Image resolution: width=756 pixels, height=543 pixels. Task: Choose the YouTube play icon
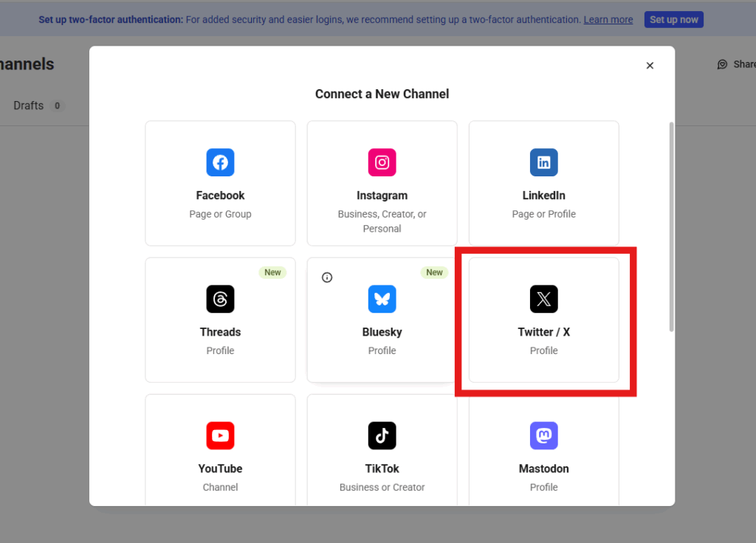[220, 435]
